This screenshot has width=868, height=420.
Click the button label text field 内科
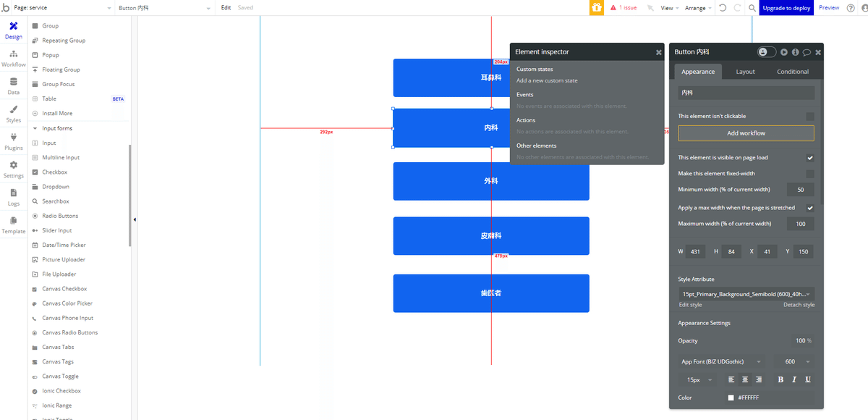(x=746, y=93)
